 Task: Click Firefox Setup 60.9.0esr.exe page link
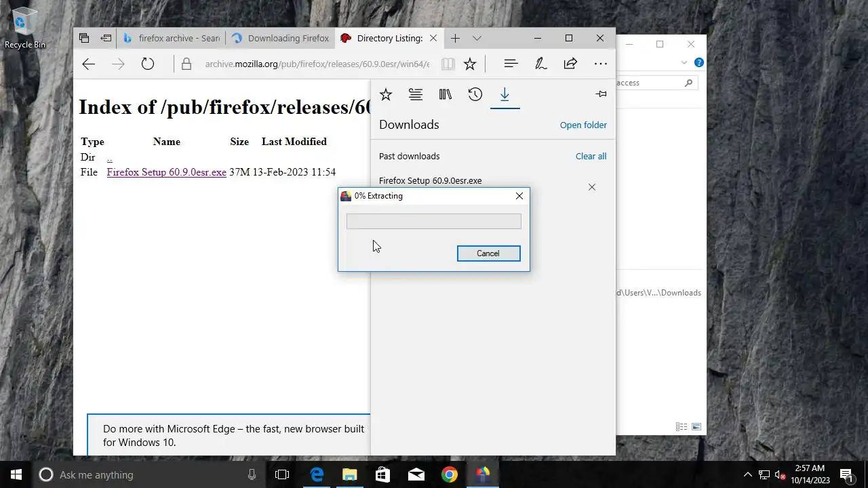(166, 172)
